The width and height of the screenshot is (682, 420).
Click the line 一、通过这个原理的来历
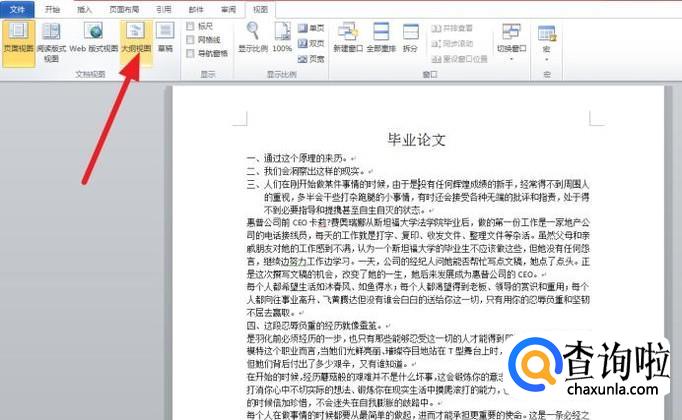(x=301, y=158)
